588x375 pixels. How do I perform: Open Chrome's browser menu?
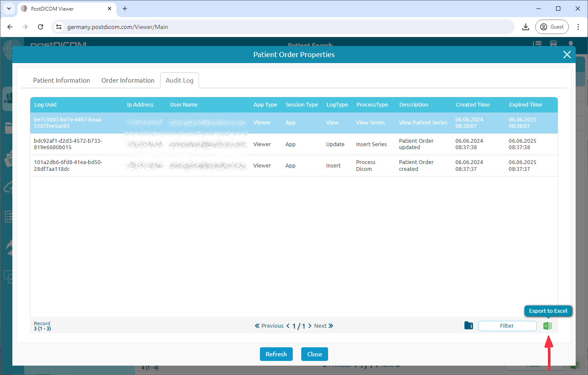coord(578,26)
